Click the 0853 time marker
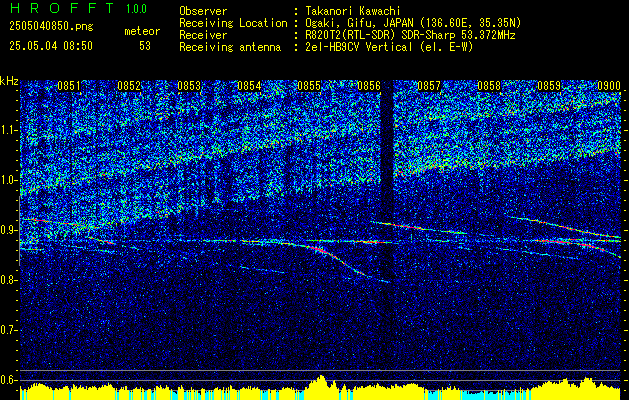Screen dimensions: 629x400 coord(189,86)
